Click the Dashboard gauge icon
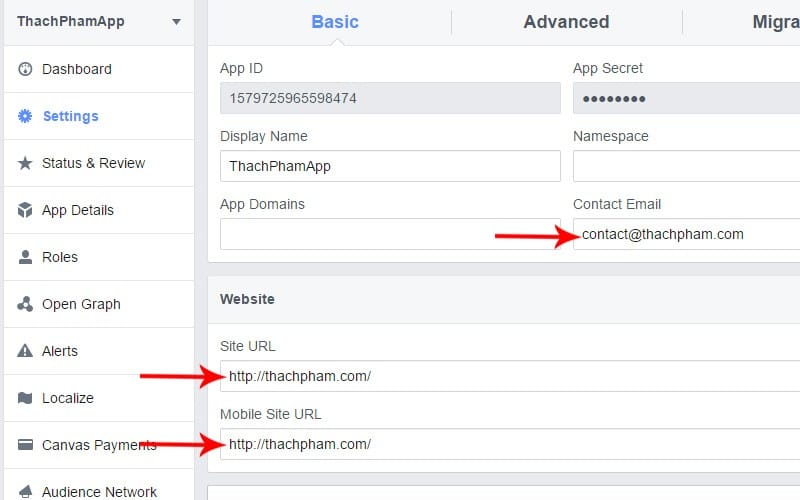Image resolution: width=800 pixels, height=500 pixels. pos(25,69)
